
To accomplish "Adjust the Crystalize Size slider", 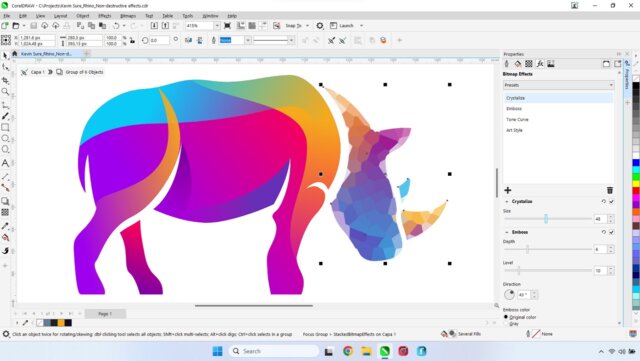I will pyautogui.click(x=546, y=219).
